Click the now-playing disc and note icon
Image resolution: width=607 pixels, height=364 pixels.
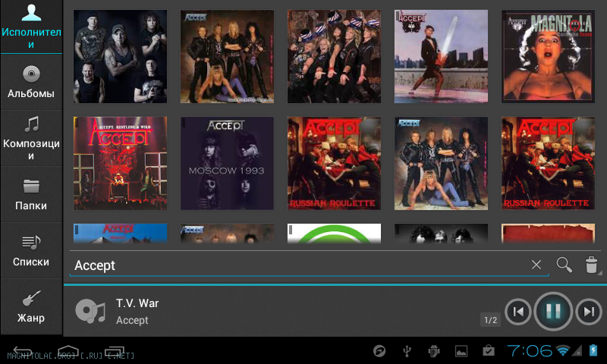pos(90,312)
